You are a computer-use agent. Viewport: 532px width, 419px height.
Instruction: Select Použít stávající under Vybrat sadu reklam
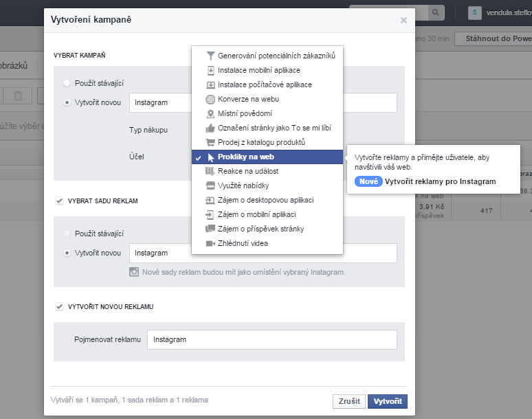point(67,234)
